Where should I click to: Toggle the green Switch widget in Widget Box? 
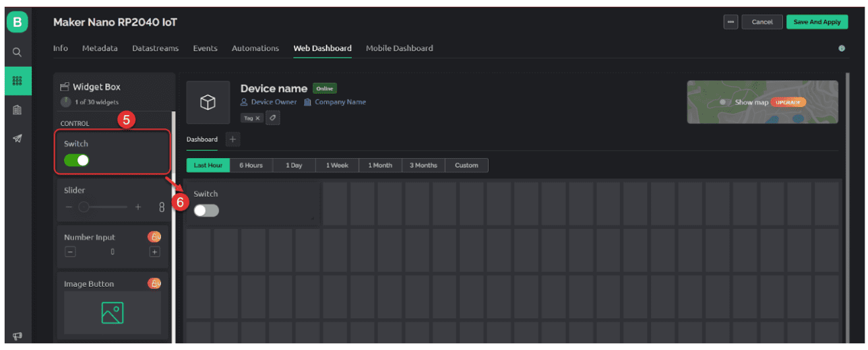click(77, 160)
